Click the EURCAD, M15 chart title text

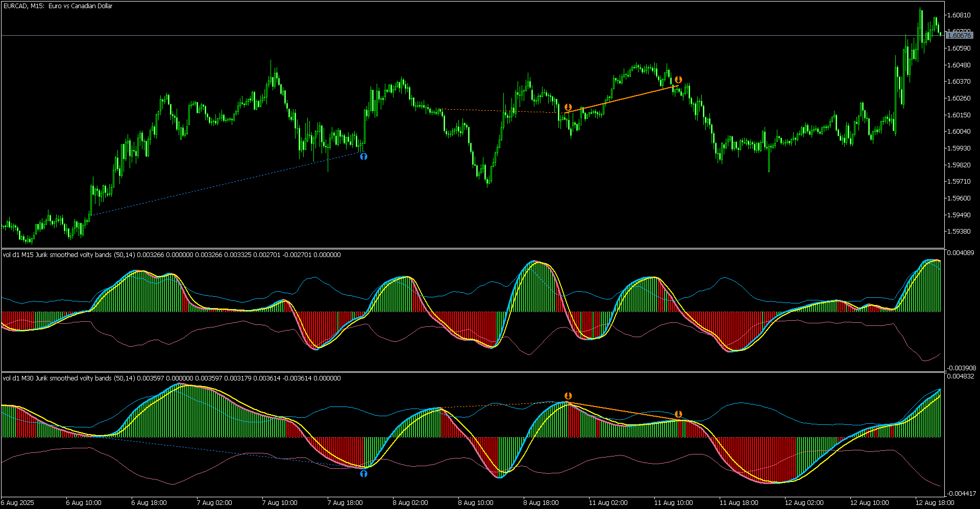pyautogui.click(x=58, y=6)
